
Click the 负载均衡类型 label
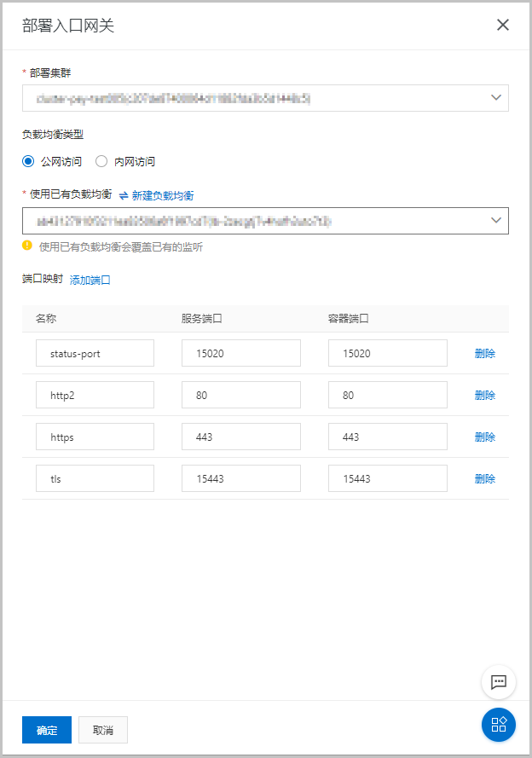point(53,135)
